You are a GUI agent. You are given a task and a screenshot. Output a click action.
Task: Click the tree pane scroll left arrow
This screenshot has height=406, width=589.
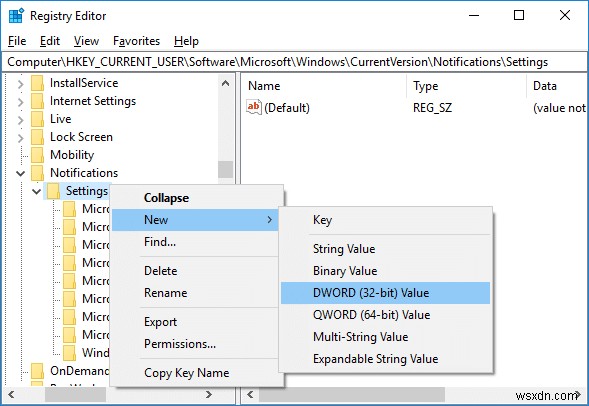point(11,395)
